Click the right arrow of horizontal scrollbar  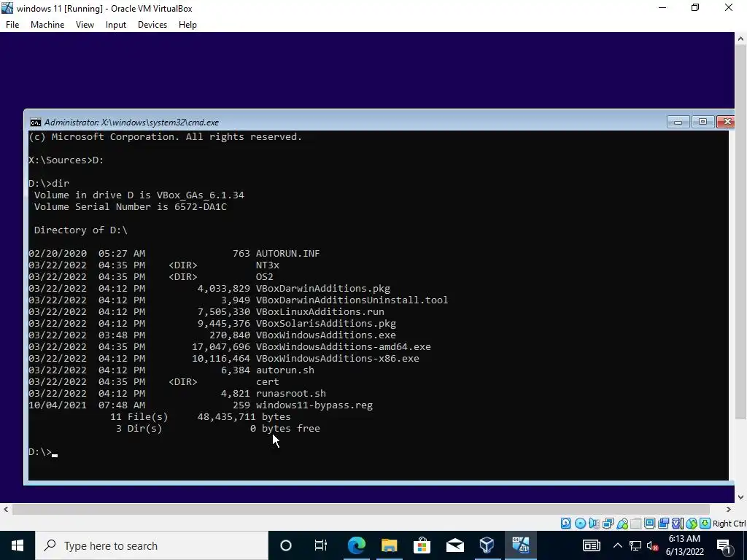coord(728,509)
